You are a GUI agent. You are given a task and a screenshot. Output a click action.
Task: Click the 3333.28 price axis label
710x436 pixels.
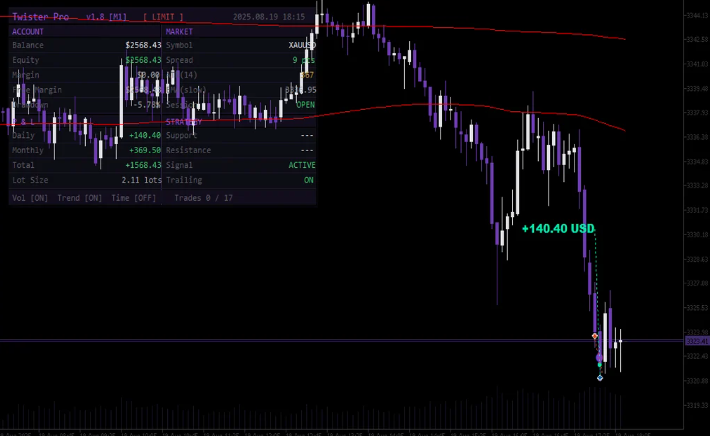point(697,186)
